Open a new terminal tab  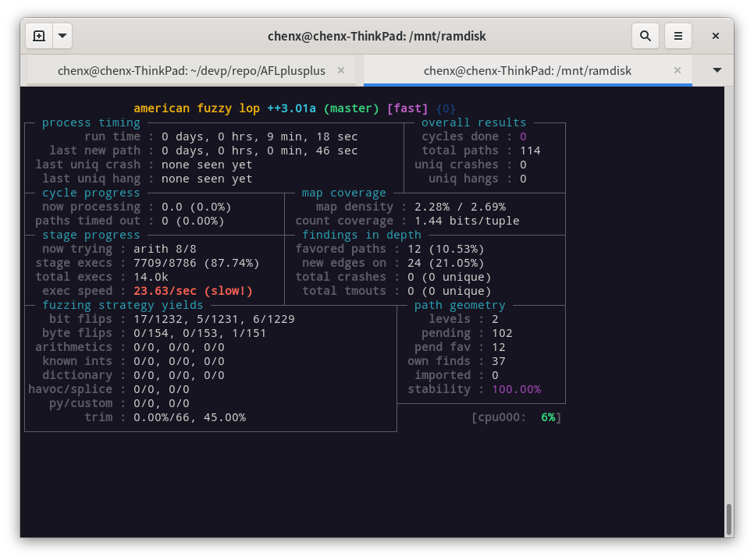[x=39, y=36]
